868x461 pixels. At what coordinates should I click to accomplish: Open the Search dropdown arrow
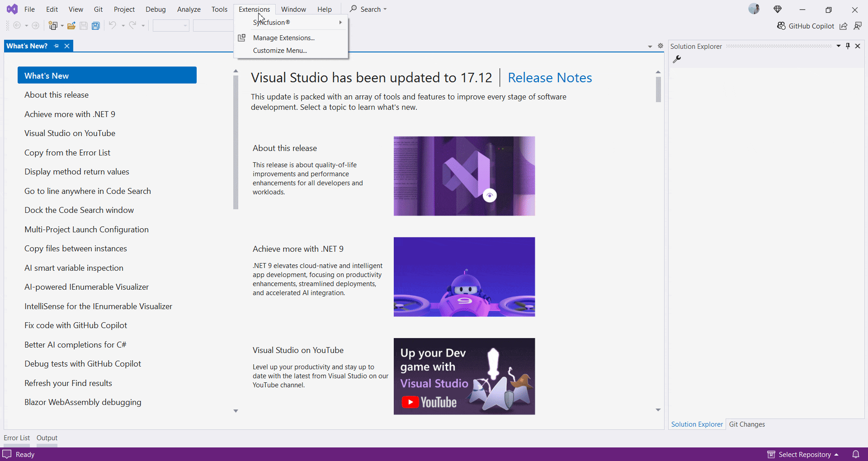click(x=385, y=9)
